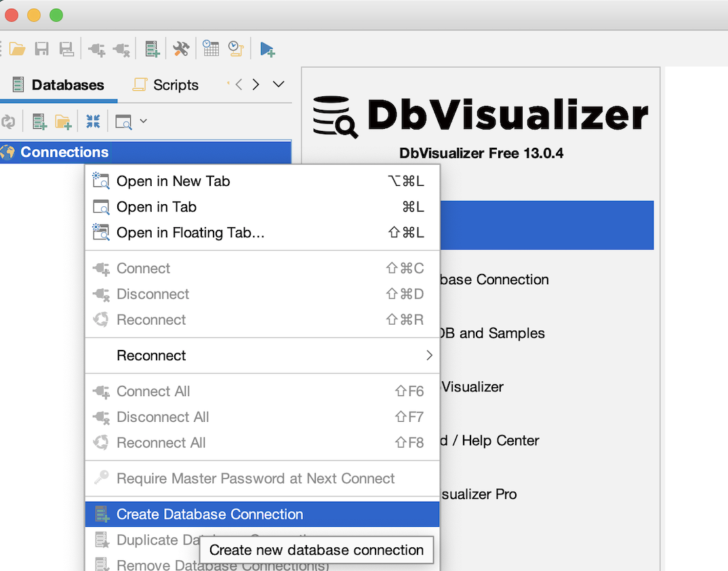728x571 pixels.
Task: Open the tab list chevron dropdown
Action: [278, 85]
